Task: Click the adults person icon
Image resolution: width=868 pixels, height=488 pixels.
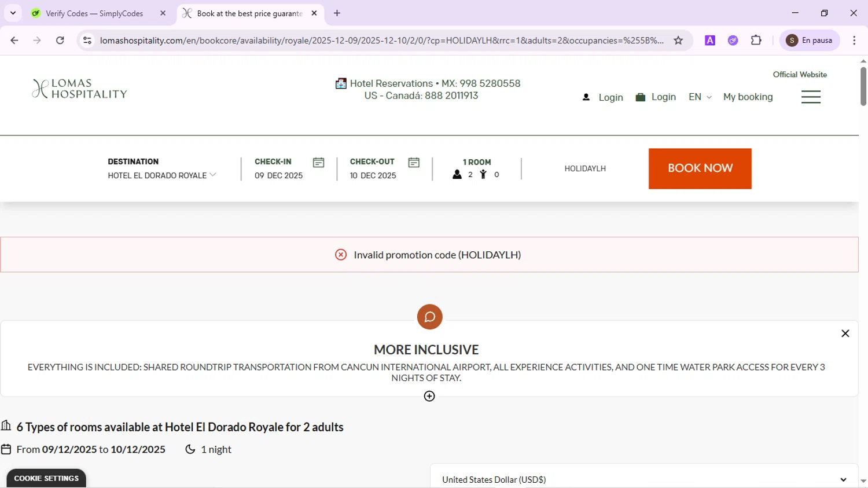Action: 457,174
